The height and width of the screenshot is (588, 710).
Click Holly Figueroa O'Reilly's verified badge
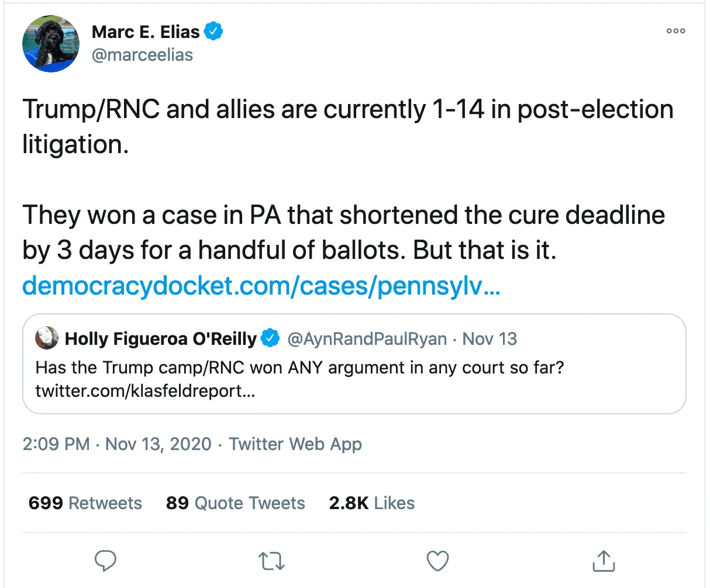click(270, 338)
